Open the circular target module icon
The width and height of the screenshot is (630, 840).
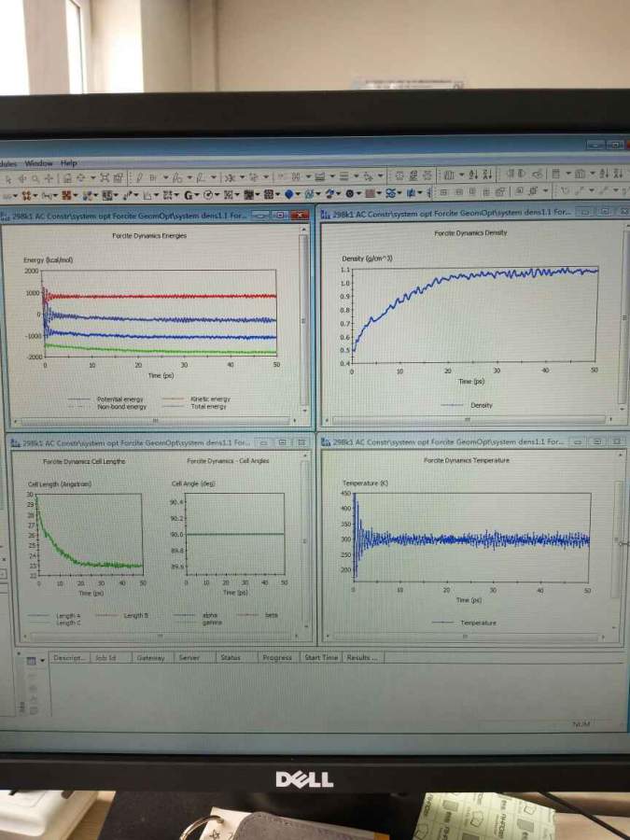[x=208, y=194]
